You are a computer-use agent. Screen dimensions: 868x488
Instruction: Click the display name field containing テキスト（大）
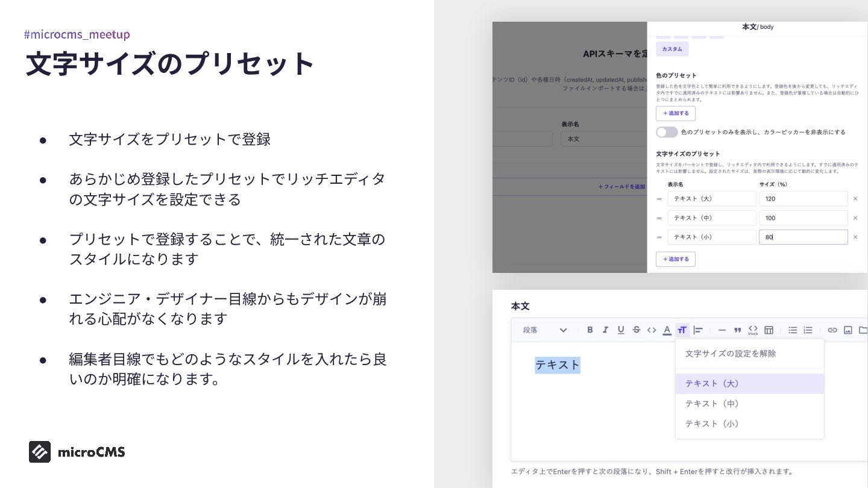click(x=712, y=199)
